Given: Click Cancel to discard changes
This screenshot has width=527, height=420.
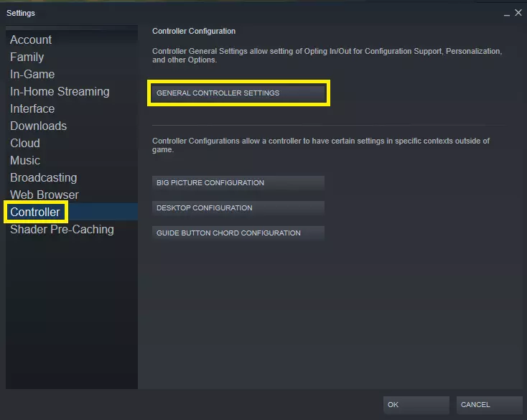Looking at the screenshot, I should click(490, 405).
